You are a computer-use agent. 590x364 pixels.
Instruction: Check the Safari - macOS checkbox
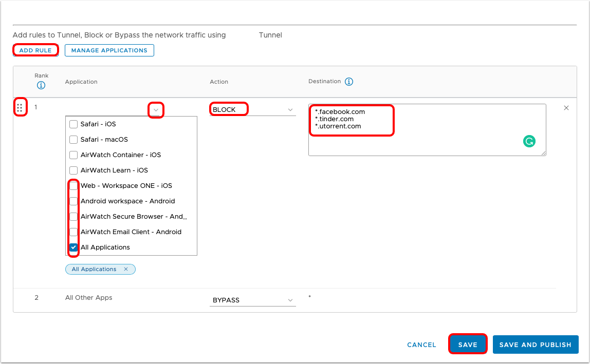[x=73, y=140]
